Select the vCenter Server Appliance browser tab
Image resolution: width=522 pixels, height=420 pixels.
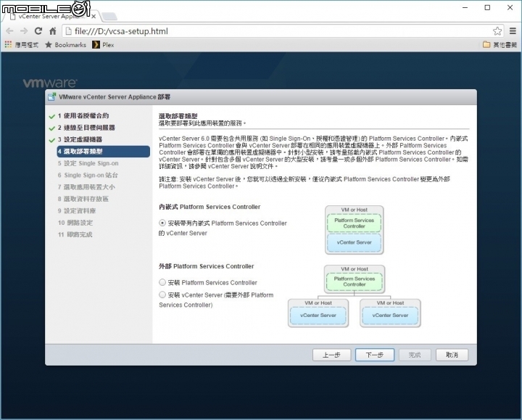click(x=50, y=16)
